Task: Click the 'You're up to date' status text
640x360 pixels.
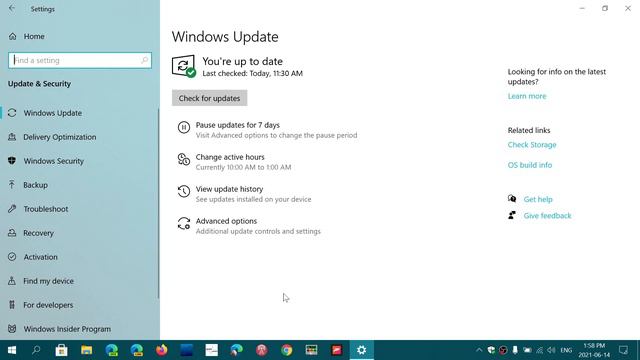Action: pyautogui.click(x=242, y=62)
